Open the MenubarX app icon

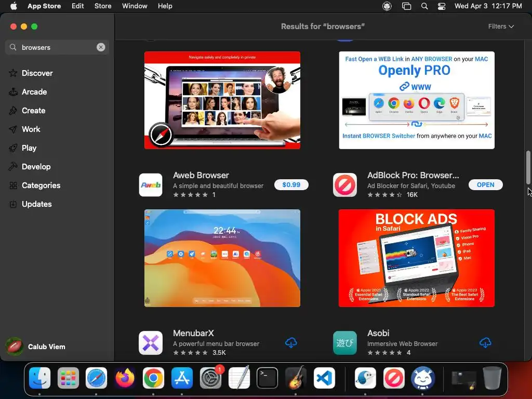pos(151,343)
